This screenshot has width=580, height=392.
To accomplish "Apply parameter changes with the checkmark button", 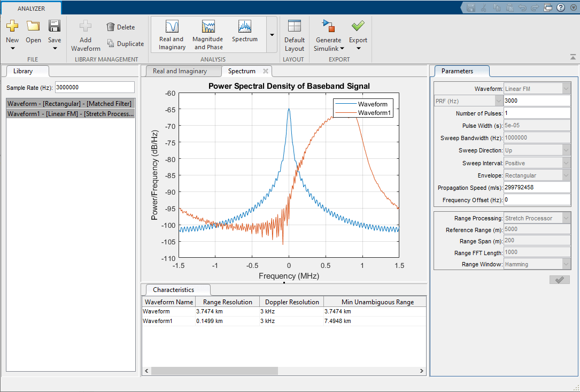I will 559,279.
